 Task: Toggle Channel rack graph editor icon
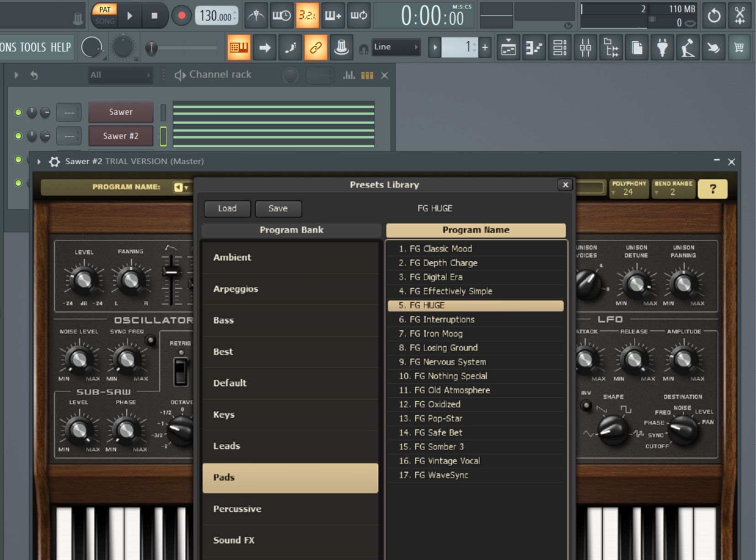point(349,75)
